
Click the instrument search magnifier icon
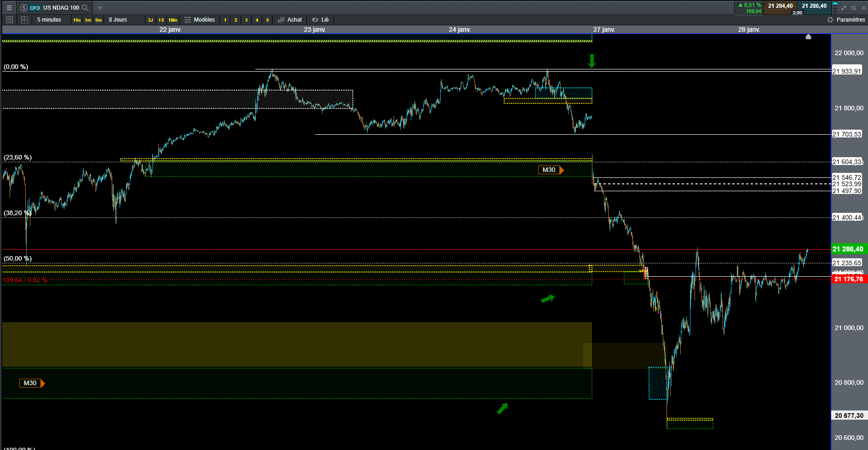click(x=85, y=8)
